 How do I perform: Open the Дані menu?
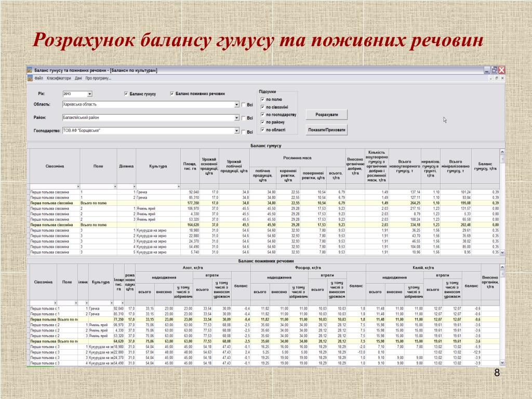point(78,78)
